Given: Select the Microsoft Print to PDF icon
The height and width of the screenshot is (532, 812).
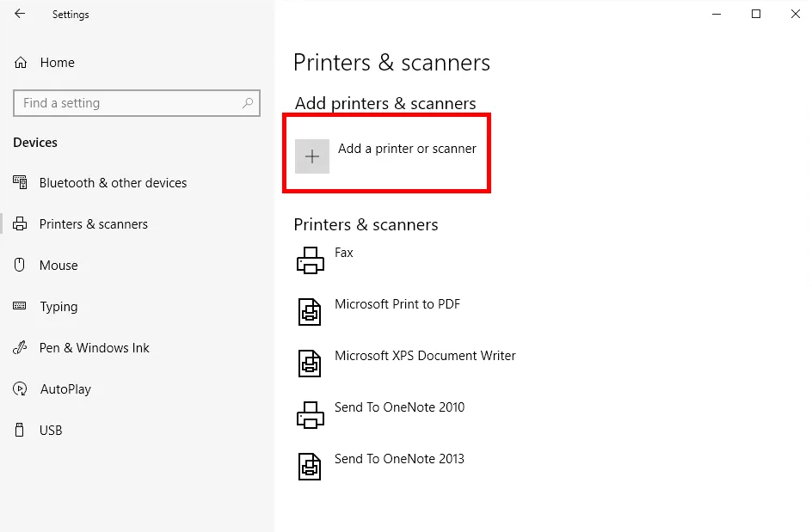Looking at the screenshot, I should (x=310, y=311).
